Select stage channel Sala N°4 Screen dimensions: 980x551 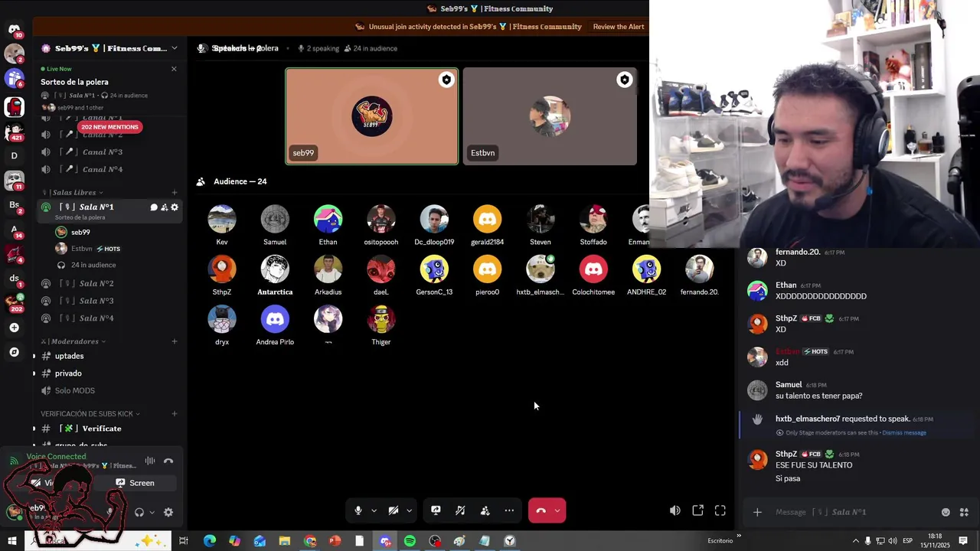click(x=96, y=318)
